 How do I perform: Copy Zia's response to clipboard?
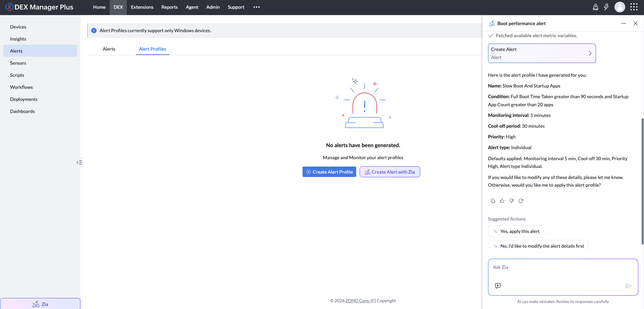pos(493,201)
